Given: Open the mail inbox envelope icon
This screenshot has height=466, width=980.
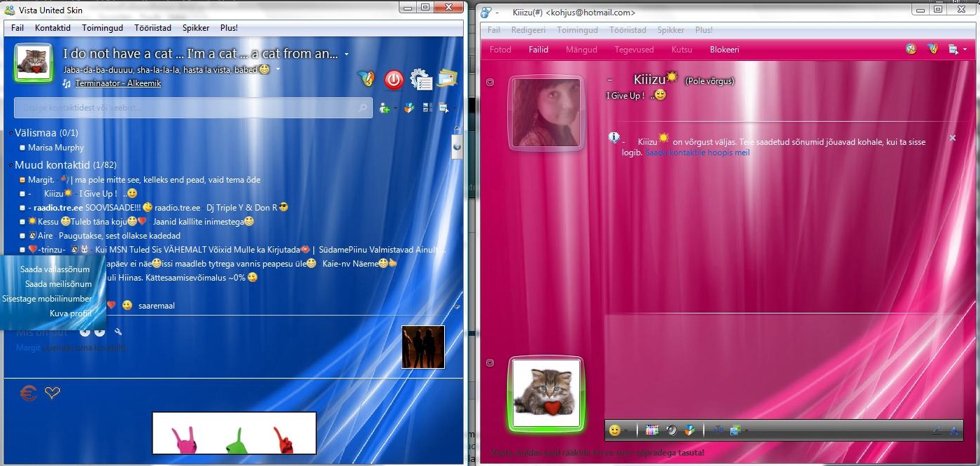Looking at the screenshot, I should point(447,79).
